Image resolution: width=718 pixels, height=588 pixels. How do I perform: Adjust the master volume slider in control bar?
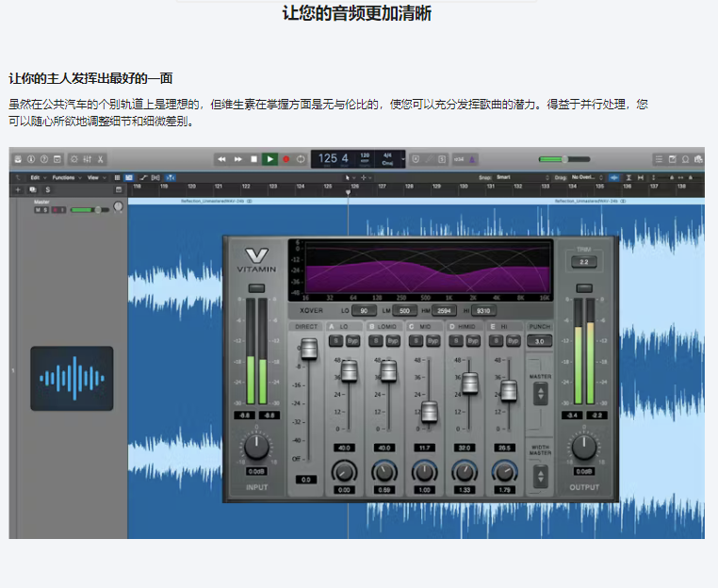pyautogui.click(x=564, y=159)
